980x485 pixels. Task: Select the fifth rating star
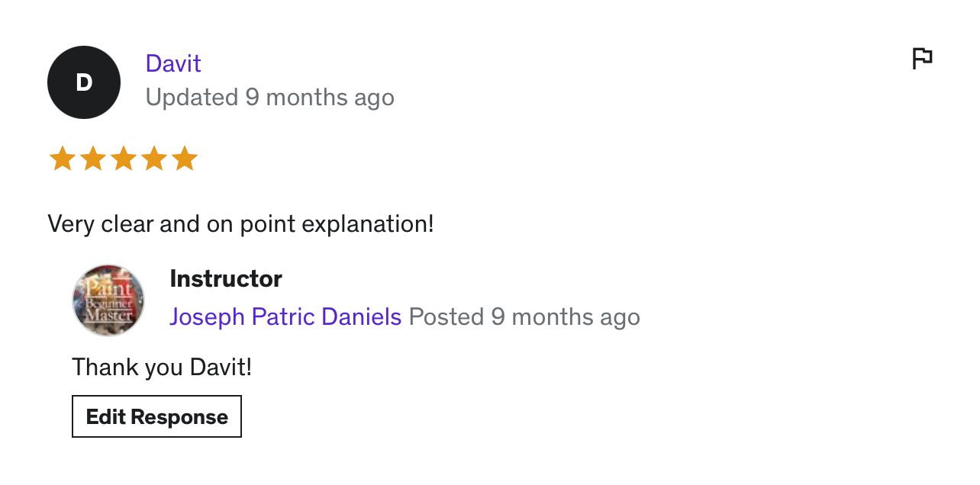(184, 159)
